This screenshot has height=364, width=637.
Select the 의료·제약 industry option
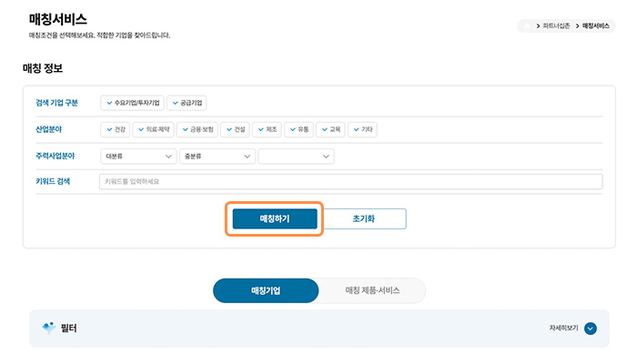coord(153,129)
